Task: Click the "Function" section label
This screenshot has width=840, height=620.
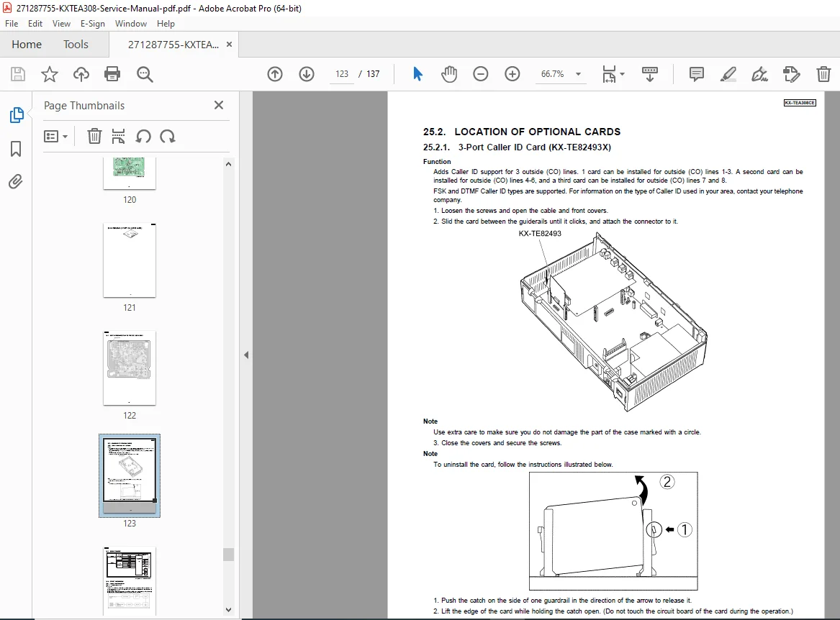Action: pos(437,162)
